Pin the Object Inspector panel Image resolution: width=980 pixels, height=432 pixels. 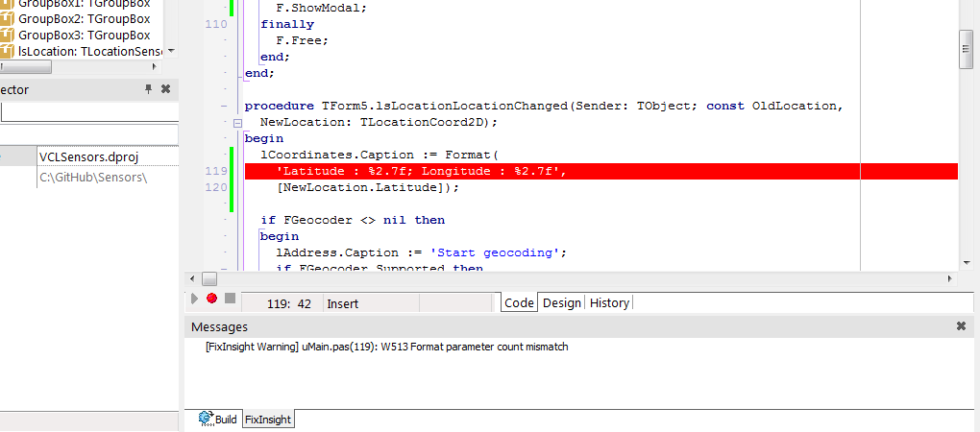148,89
